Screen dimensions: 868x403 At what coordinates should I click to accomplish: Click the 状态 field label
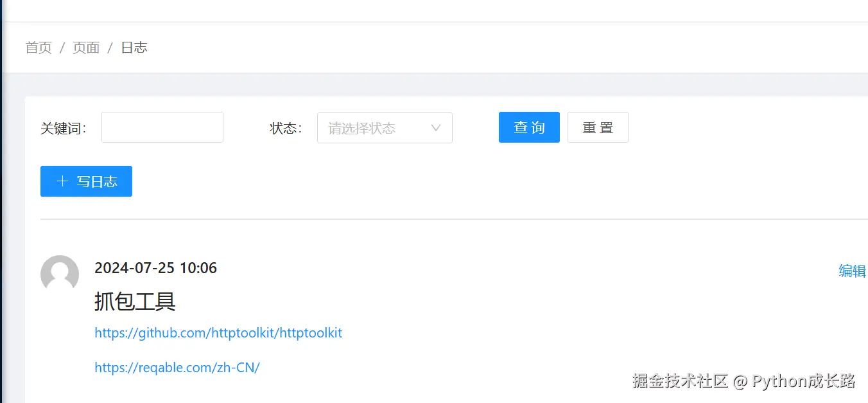coord(286,129)
